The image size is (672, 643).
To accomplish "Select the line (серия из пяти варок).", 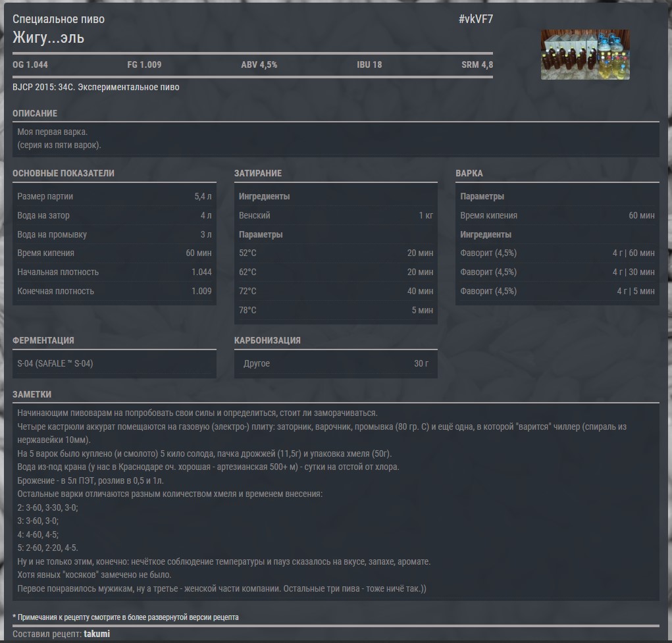I will (x=59, y=145).
